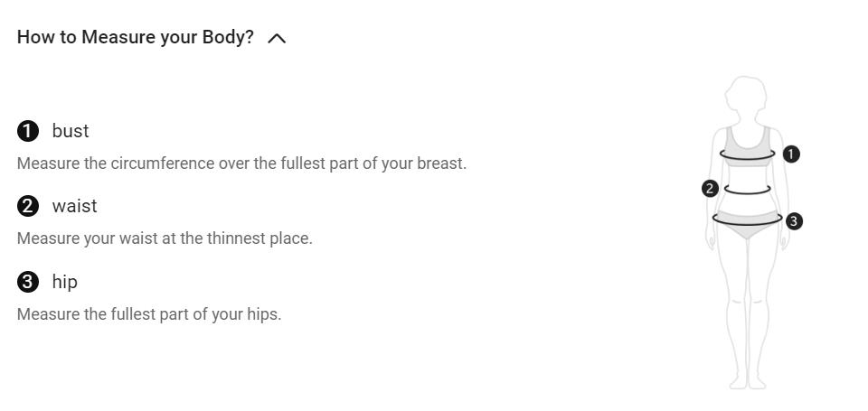This screenshot has height=411, width=868.
Task: Click the number 1 badge beside bust
Action: pos(28,131)
